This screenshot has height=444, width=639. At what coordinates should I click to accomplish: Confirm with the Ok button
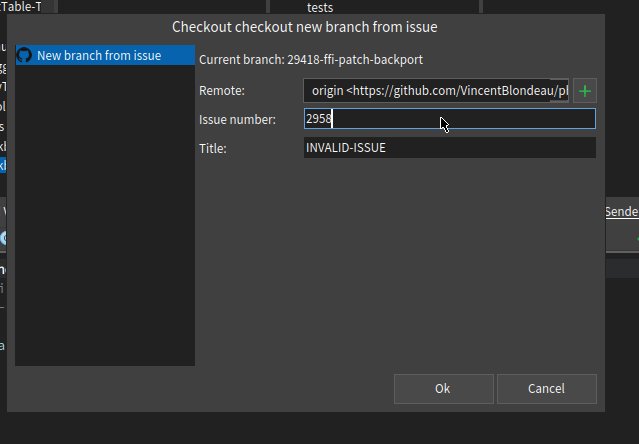pyautogui.click(x=444, y=389)
